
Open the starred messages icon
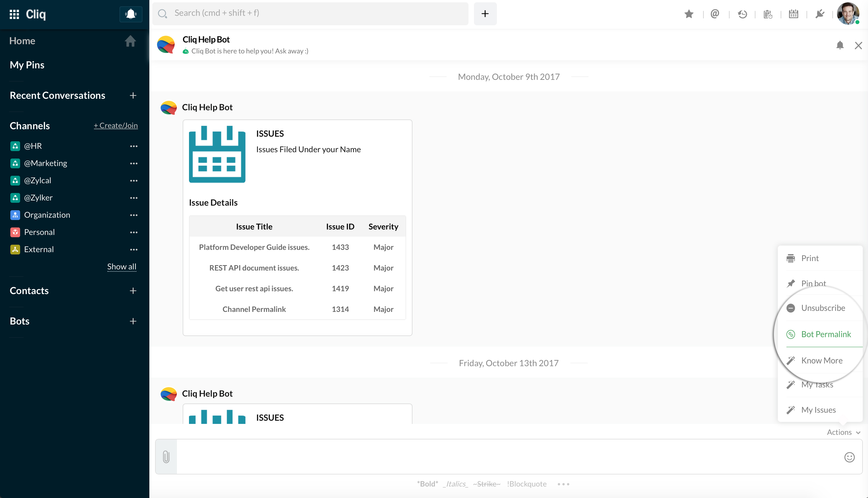click(689, 14)
